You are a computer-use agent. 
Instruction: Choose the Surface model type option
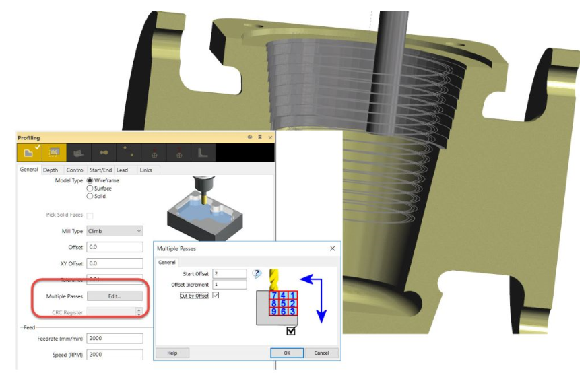pos(90,189)
